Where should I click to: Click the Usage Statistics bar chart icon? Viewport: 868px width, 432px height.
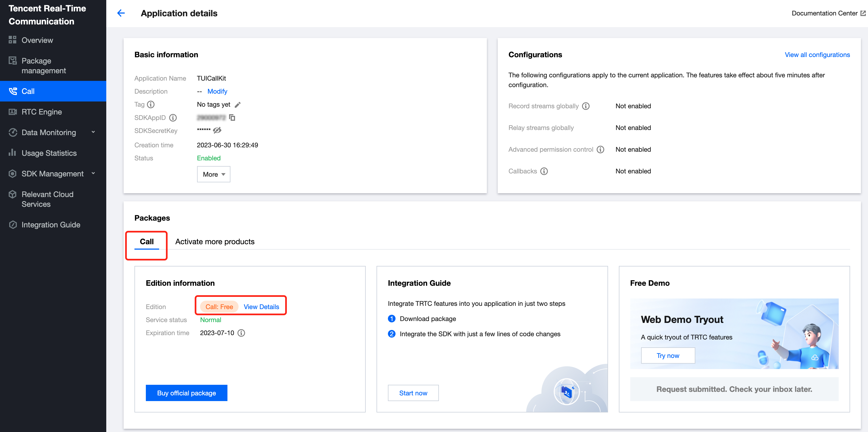(12, 153)
